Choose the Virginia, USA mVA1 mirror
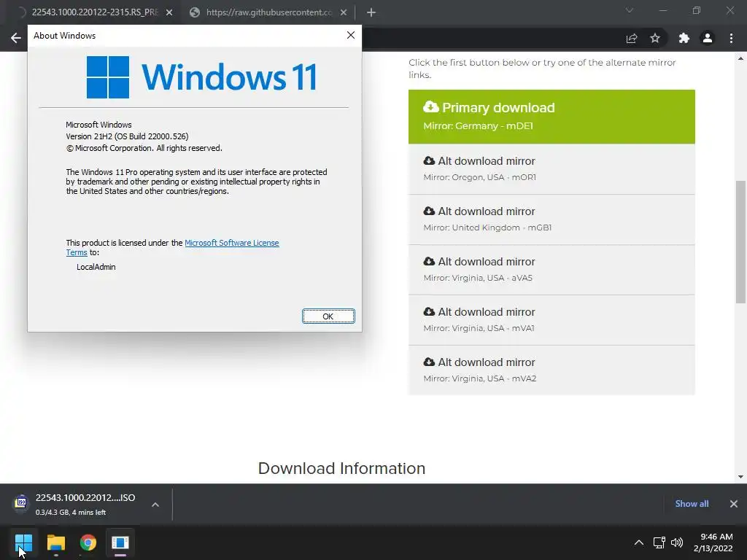747x560 pixels. [551, 320]
